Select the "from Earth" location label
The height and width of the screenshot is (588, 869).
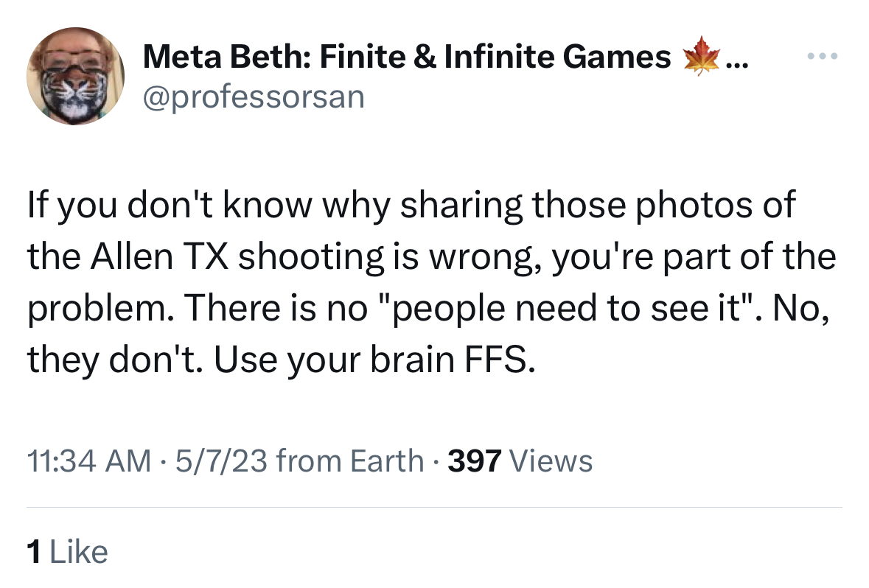(x=351, y=461)
